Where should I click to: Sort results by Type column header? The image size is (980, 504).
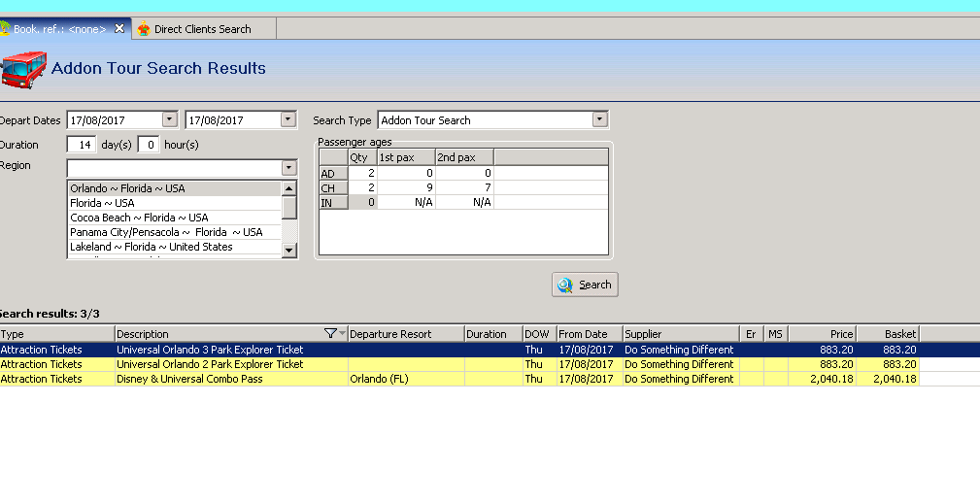click(x=57, y=334)
